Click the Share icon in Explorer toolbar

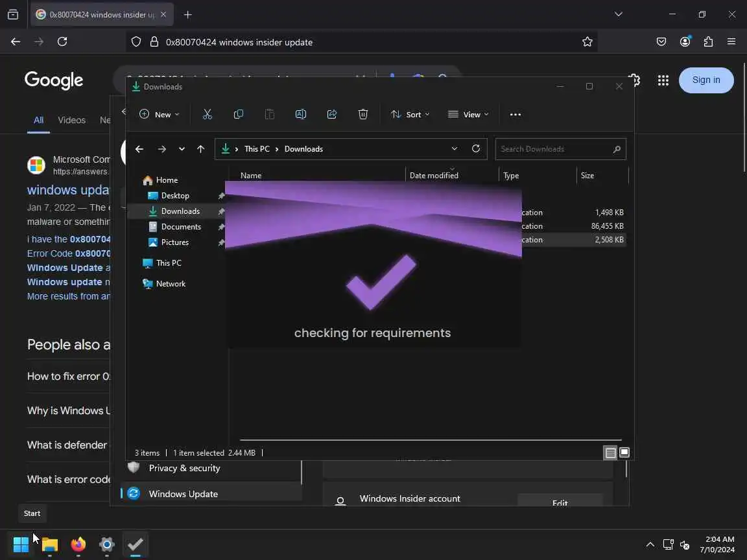[x=332, y=114]
